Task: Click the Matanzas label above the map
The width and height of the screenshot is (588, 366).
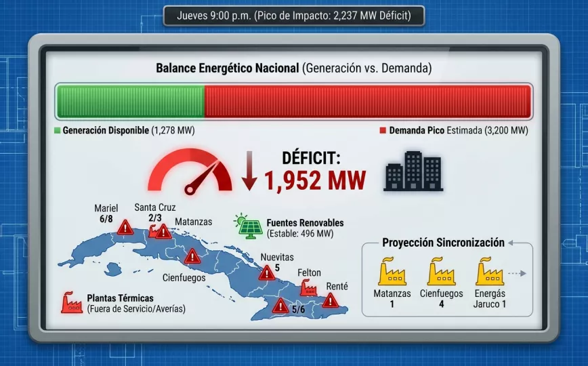Action: pos(194,222)
